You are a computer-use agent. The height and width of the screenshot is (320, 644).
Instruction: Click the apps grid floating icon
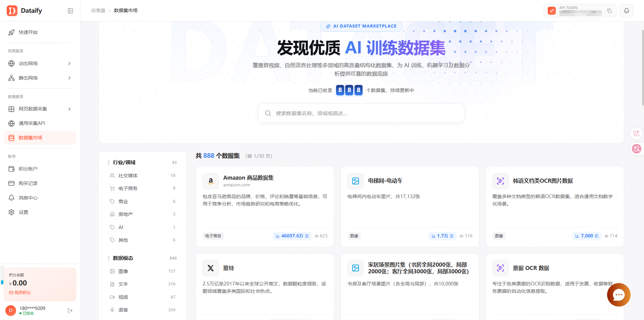[636, 133]
